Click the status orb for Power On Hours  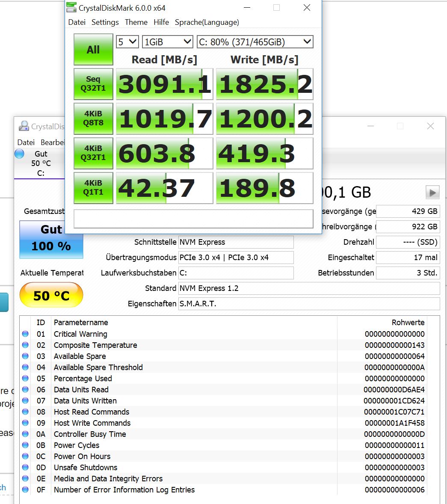tap(25, 456)
